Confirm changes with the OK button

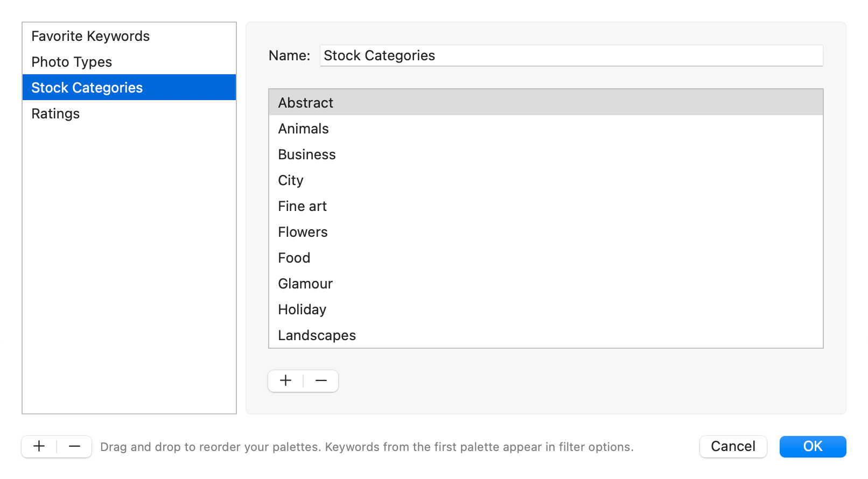click(x=813, y=447)
